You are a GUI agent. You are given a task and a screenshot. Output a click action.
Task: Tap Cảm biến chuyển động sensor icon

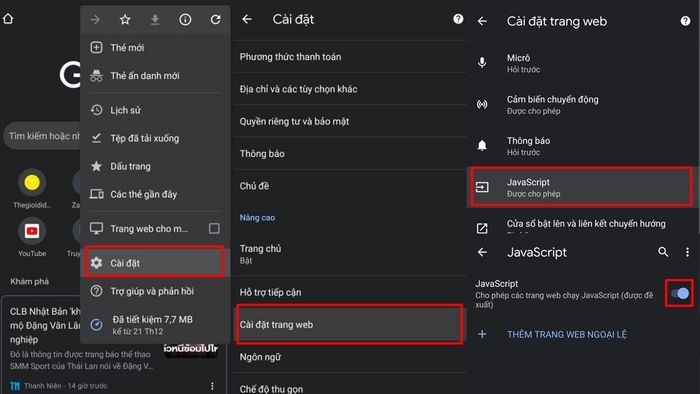pyautogui.click(x=482, y=104)
